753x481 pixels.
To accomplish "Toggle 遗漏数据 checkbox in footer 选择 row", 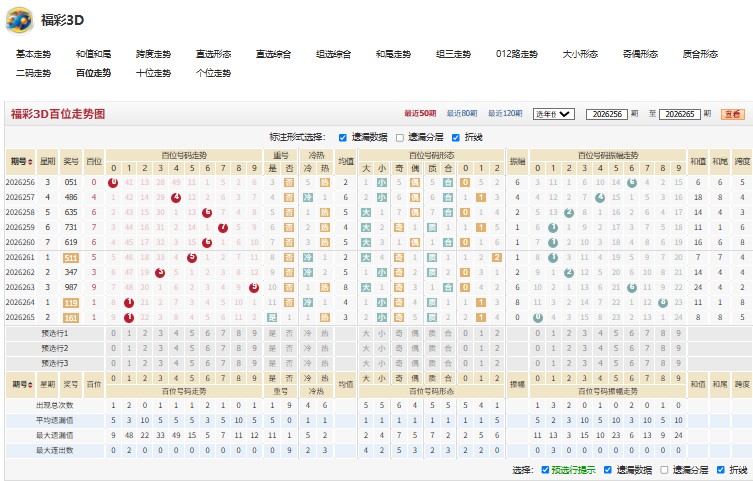I will click(x=607, y=470).
